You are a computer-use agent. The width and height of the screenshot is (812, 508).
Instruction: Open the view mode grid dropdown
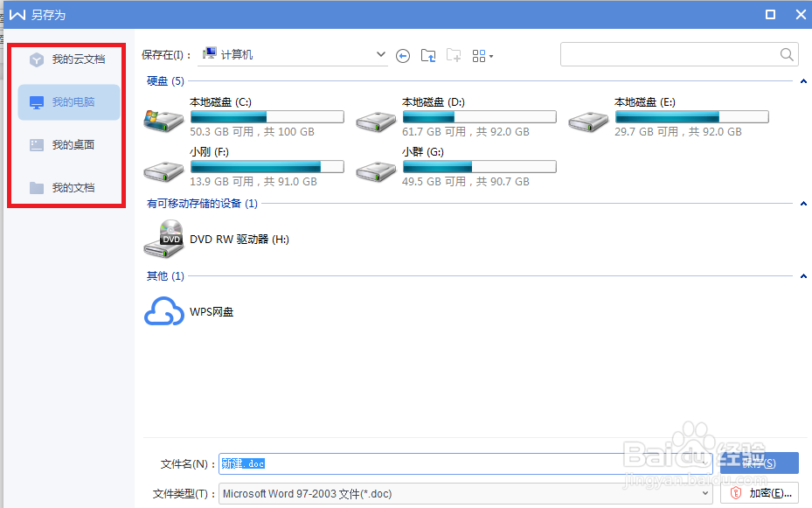(x=482, y=56)
